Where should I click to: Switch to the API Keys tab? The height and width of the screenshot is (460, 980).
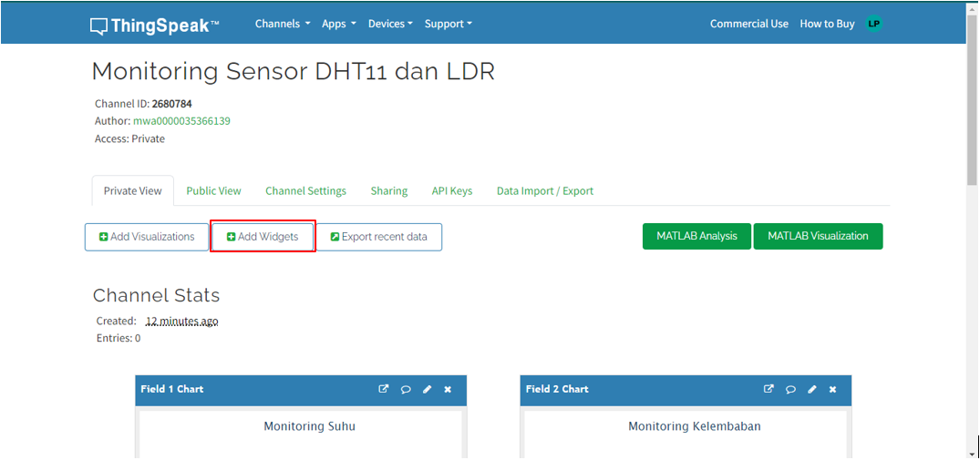(452, 190)
